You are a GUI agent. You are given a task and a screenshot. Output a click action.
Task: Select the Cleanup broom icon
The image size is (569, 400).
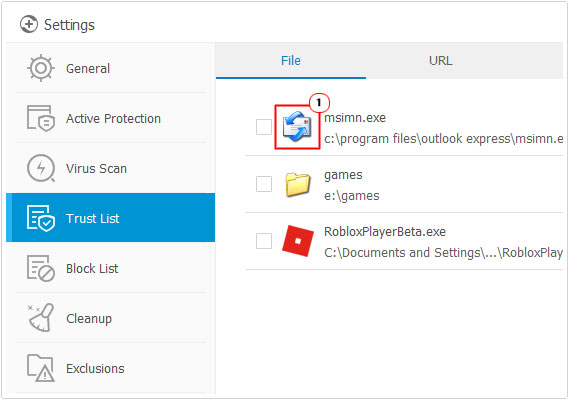point(41,318)
